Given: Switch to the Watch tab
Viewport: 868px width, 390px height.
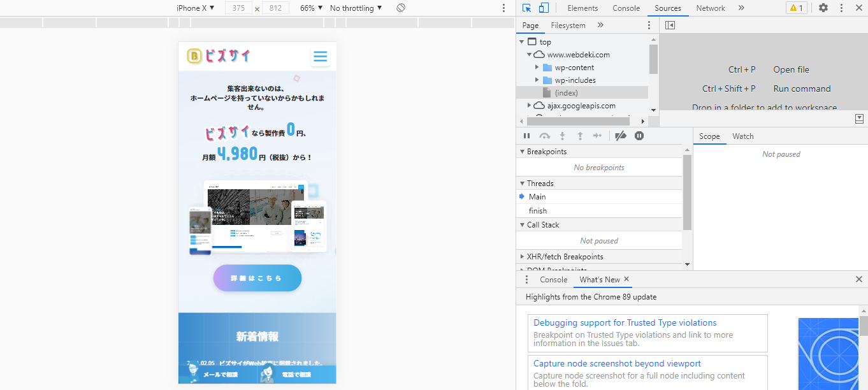Looking at the screenshot, I should tap(742, 136).
